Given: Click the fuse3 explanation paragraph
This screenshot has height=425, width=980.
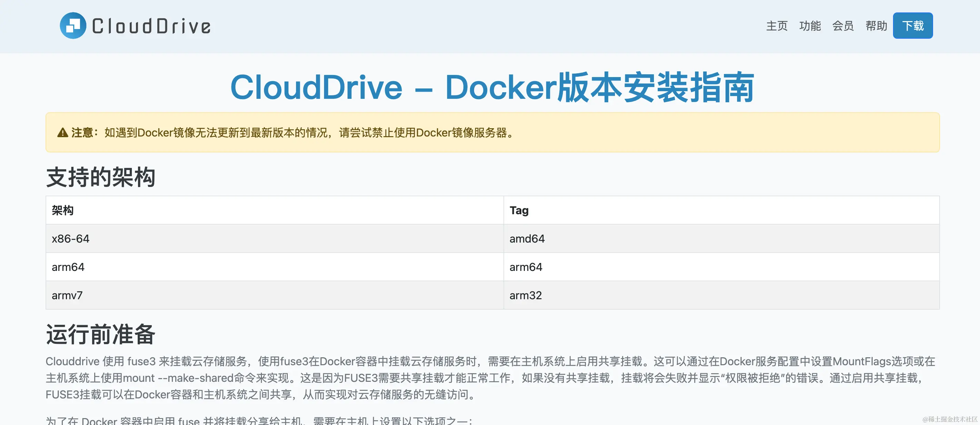Looking at the screenshot, I should (x=490, y=378).
